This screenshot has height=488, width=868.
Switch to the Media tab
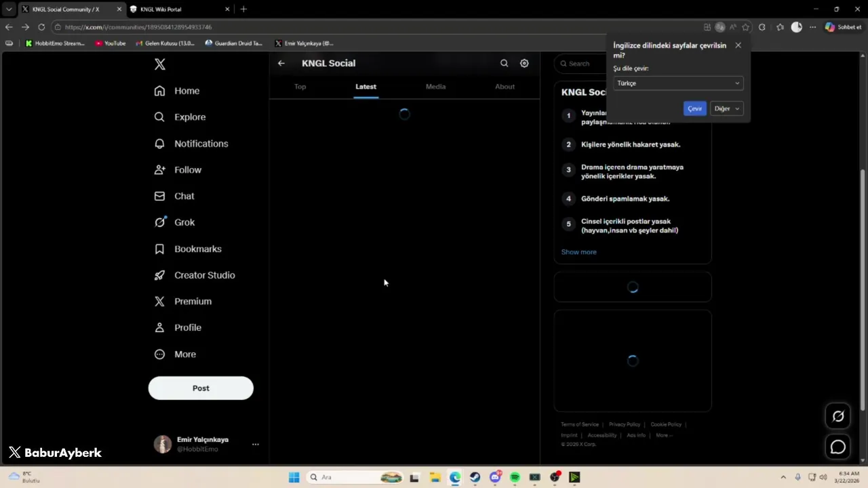(x=435, y=87)
